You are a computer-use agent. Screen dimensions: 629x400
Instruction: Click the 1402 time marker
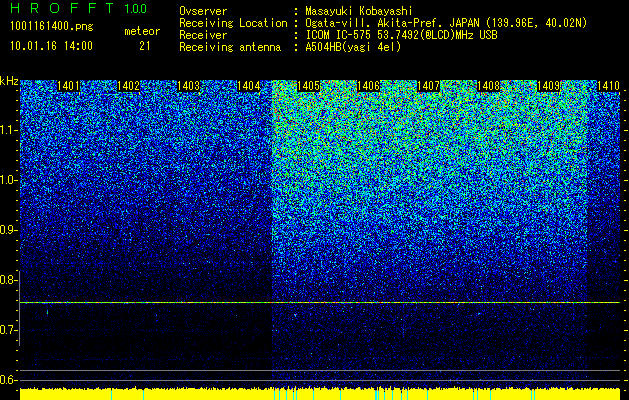pyautogui.click(x=128, y=86)
